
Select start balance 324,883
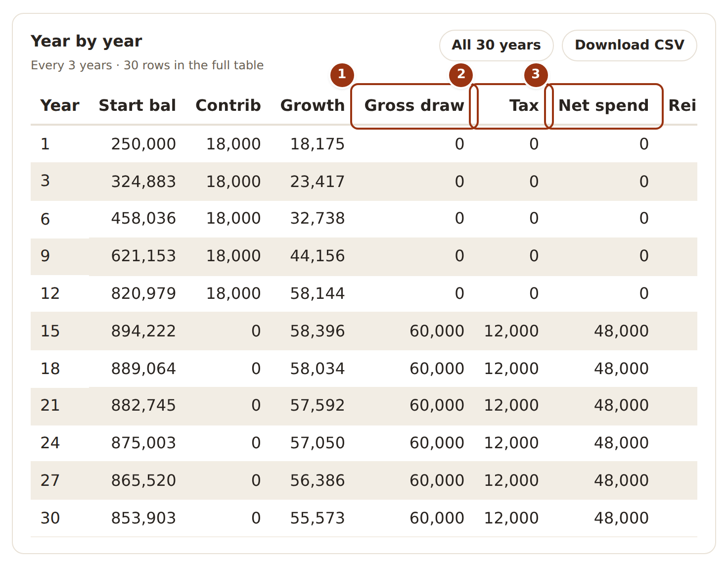[143, 182]
